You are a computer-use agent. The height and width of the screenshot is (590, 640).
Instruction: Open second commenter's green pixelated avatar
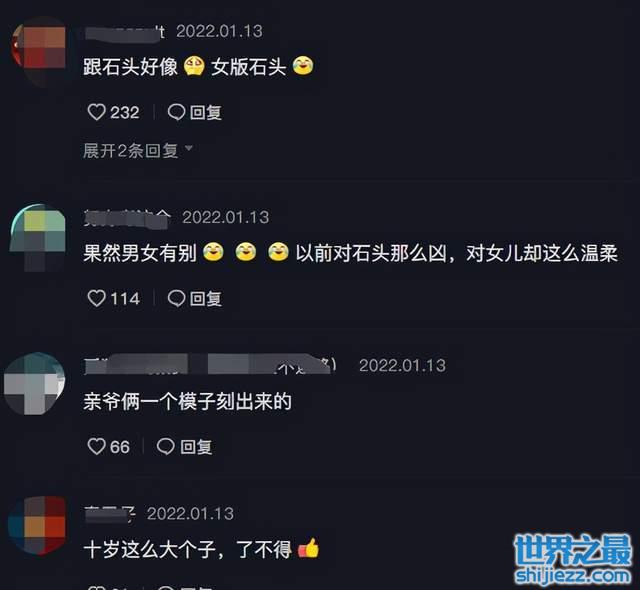[38, 237]
